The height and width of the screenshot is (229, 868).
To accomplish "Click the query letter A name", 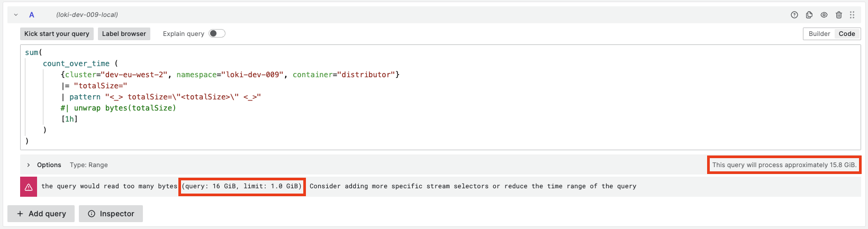I will coord(32,15).
